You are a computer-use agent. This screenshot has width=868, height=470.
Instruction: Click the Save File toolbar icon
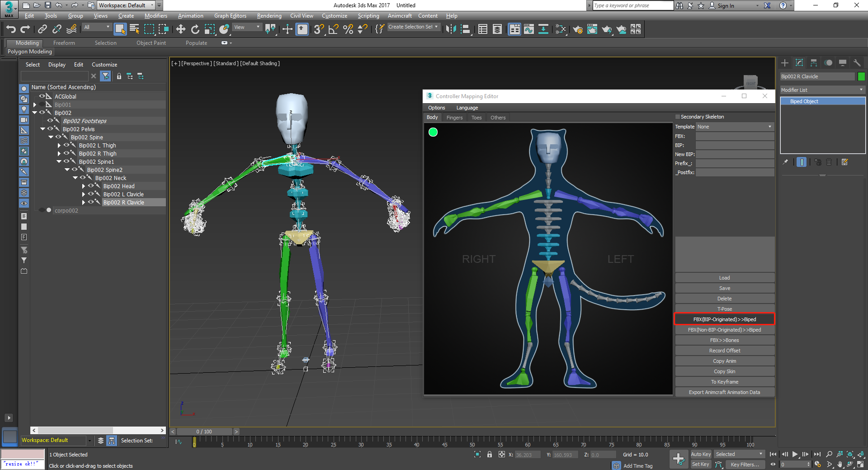pyautogui.click(x=48, y=5)
